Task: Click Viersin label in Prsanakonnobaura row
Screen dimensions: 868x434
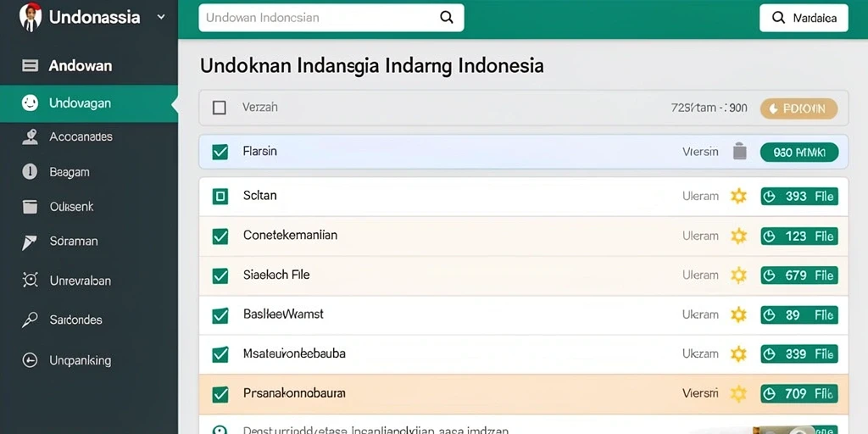Action: coord(700,393)
